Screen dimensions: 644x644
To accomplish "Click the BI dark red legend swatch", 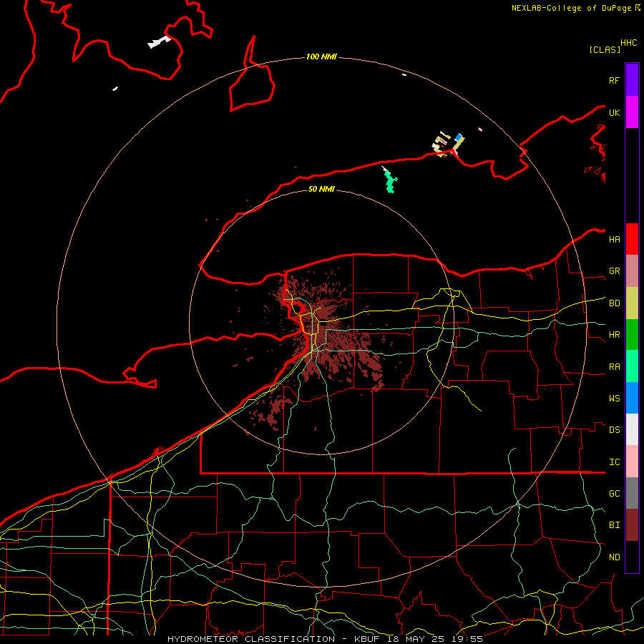I will (x=632, y=525).
